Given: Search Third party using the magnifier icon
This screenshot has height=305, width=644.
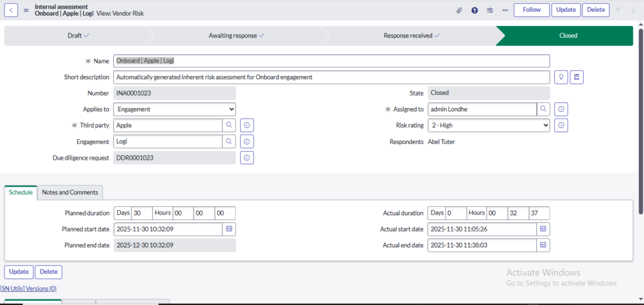Looking at the screenshot, I should 229,125.
